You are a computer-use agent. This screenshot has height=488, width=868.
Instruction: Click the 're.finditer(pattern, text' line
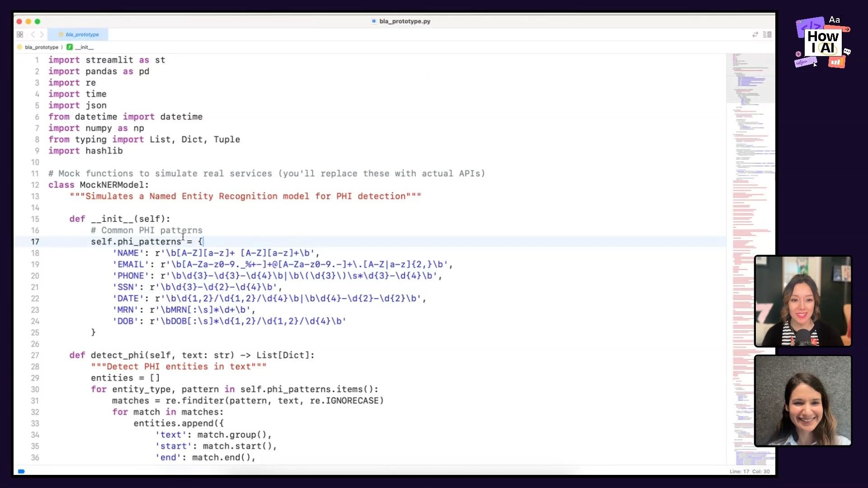(x=248, y=401)
